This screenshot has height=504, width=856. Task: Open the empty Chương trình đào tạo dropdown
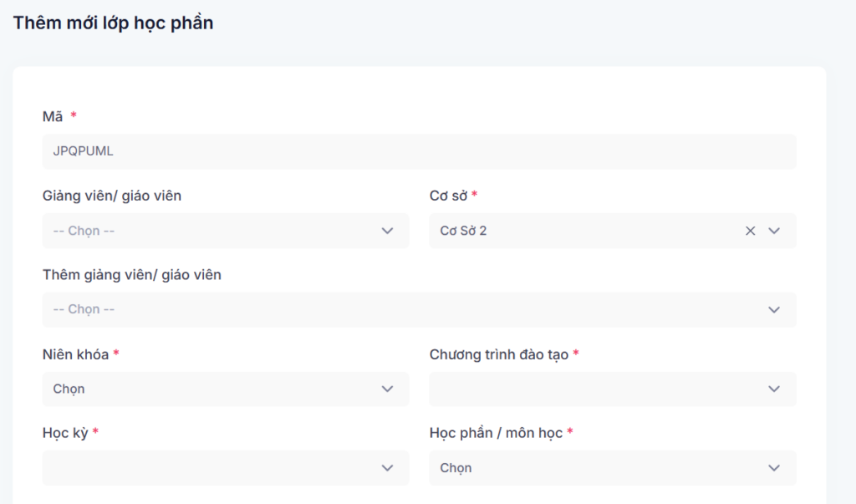click(x=585, y=389)
